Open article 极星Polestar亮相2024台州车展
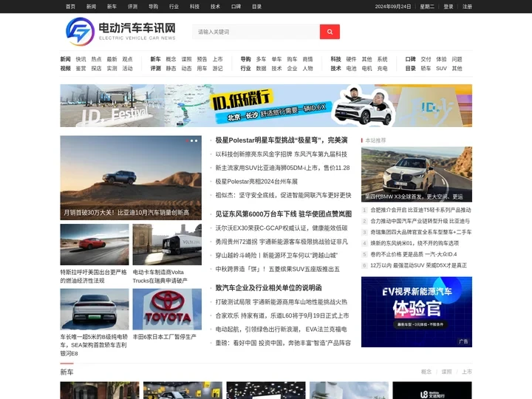532x399 pixels. coord(256,182)
